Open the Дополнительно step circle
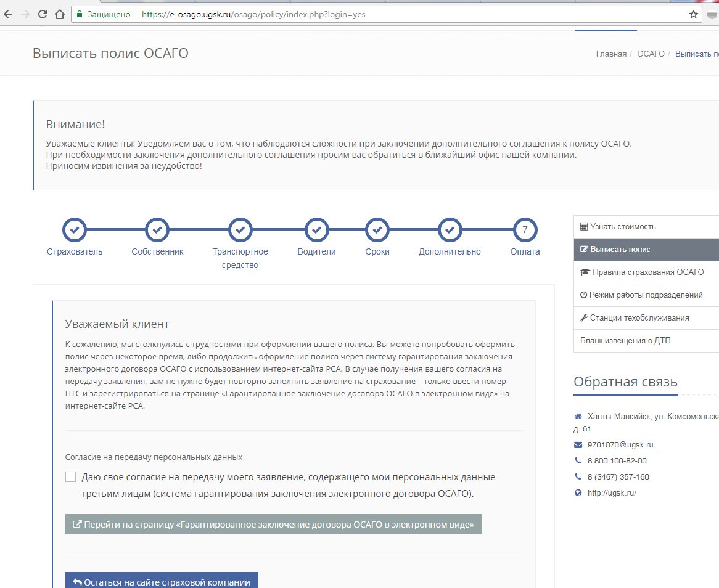 coord(450,230)
